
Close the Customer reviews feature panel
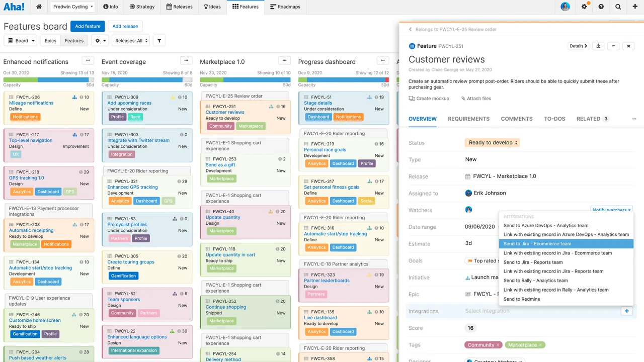(x=628, y=46)
